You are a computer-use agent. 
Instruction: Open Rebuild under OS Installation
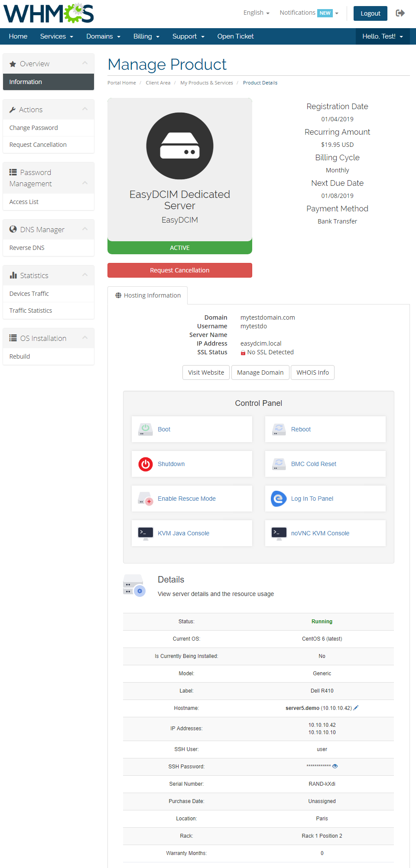49,356
